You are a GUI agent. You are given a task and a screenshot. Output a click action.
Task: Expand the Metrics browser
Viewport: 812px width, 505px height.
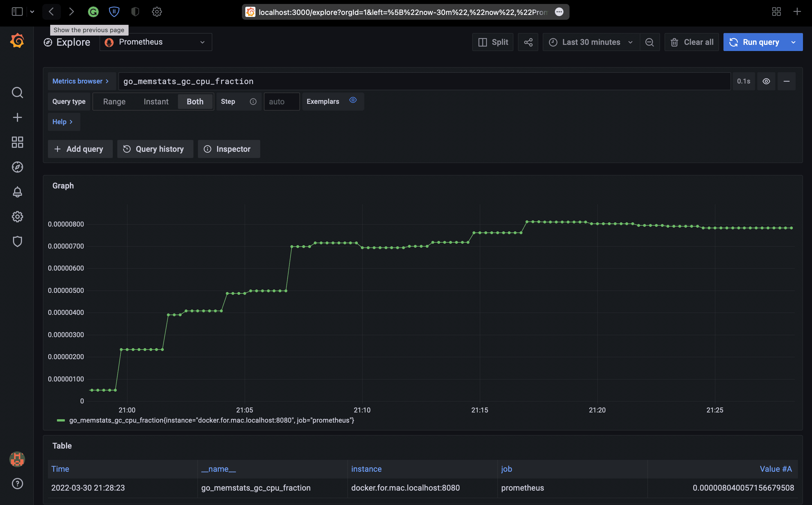[80, 81]
